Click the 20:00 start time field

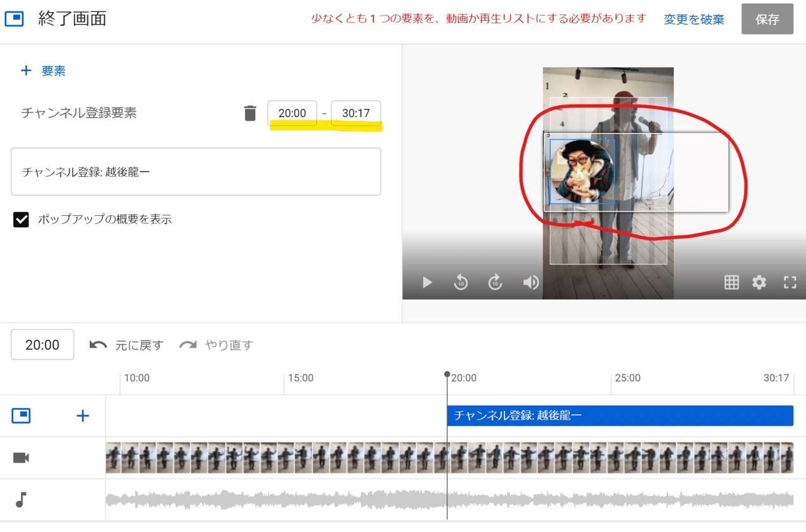pos(292,113)
